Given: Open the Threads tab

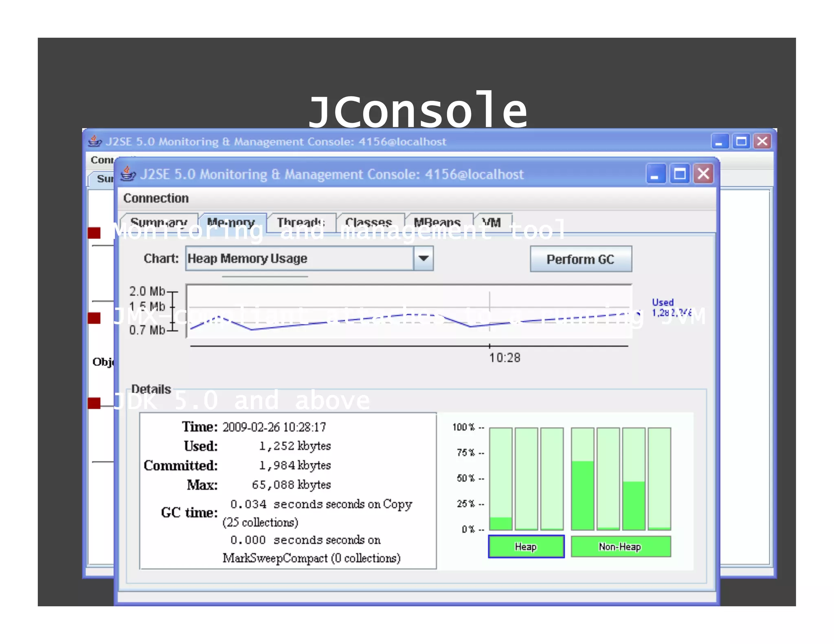Looking at the screenshot, I should pos(301,222).
